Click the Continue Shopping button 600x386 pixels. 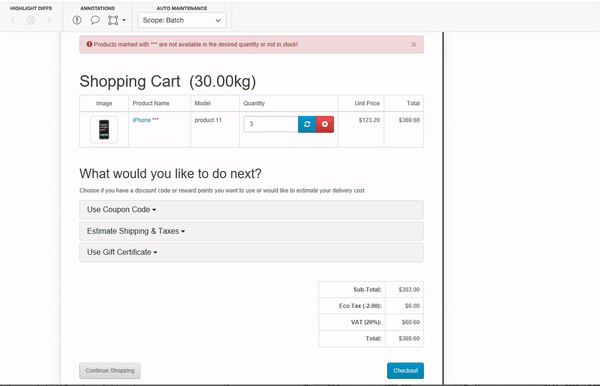coord(110,370)
